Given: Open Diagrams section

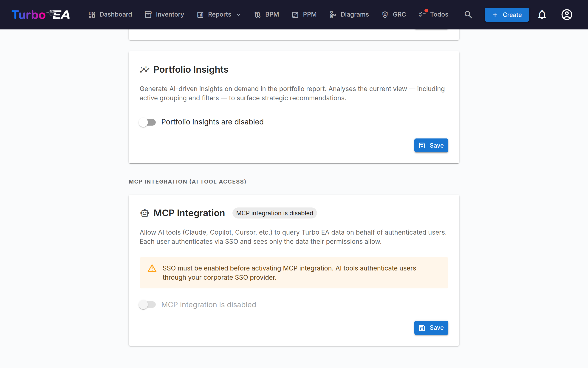Looking at the screenshot, I should [349, 14].
